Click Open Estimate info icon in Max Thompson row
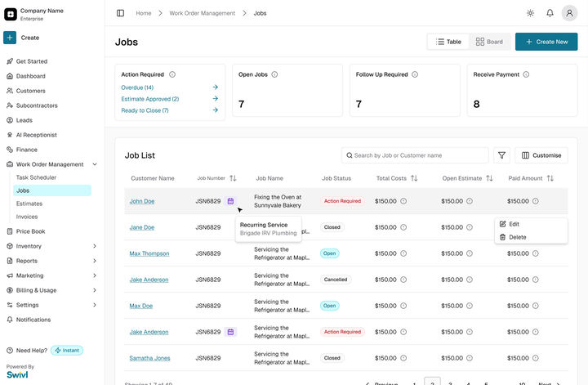Image resolution: width=588 pixels, height=385 pixels. pyautogui.click(x=470, y=253)
